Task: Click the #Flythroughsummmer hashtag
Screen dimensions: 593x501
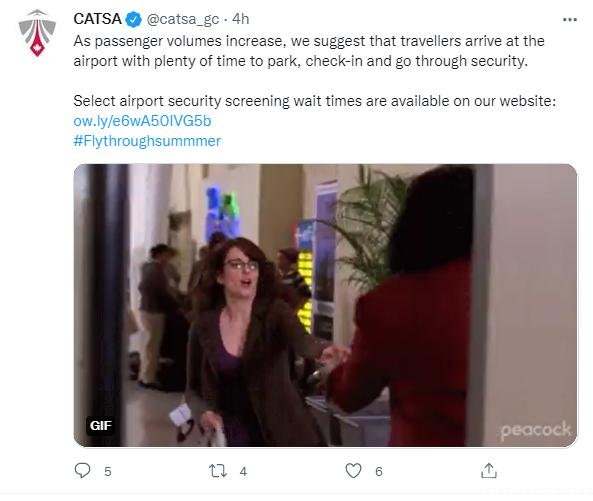Action: [147, 141]
